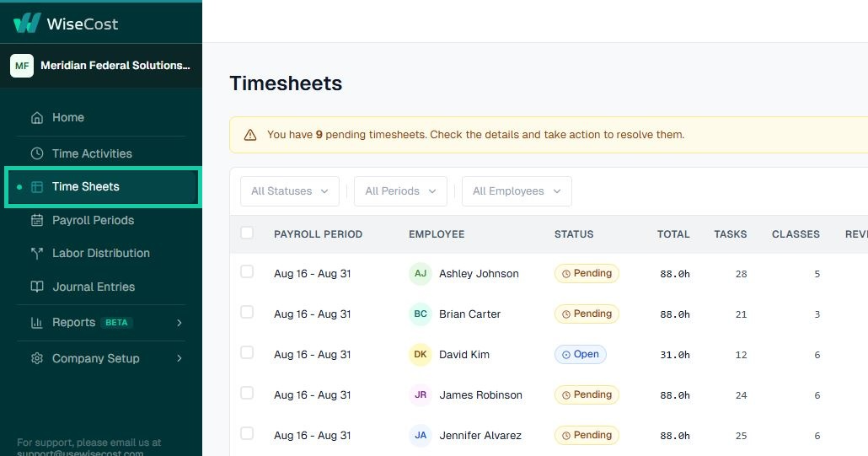This screenshot has height=456, width=868.
Task: Click Ashley Johnson's Pending status badge
Action: (587, 273)
